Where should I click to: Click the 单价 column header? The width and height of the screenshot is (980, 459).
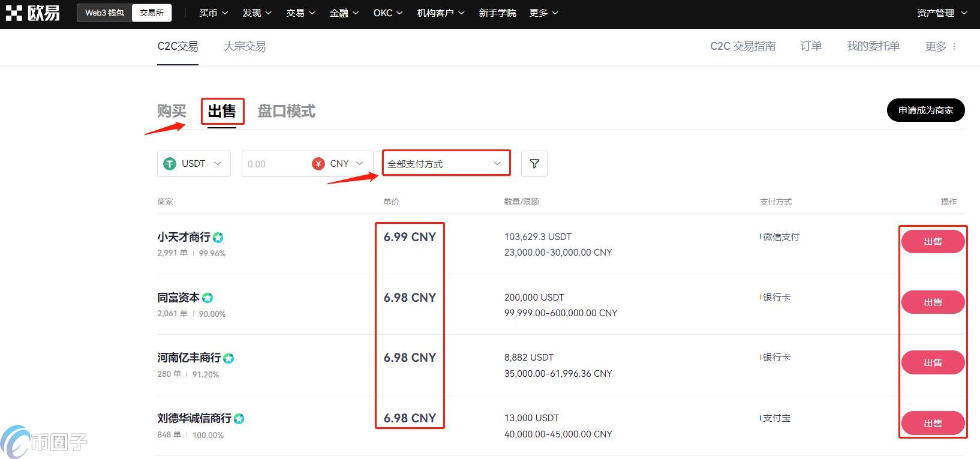(x=391, y=202)
